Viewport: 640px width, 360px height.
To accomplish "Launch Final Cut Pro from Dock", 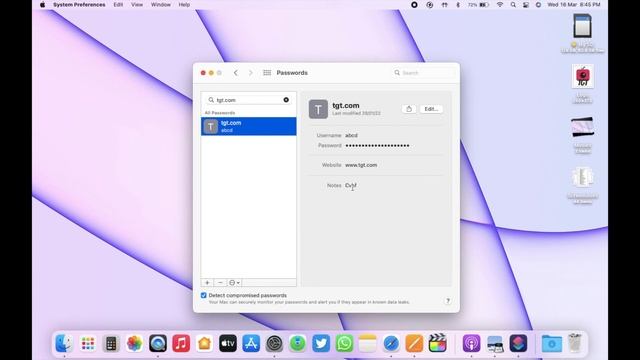I will coord(437,343).
